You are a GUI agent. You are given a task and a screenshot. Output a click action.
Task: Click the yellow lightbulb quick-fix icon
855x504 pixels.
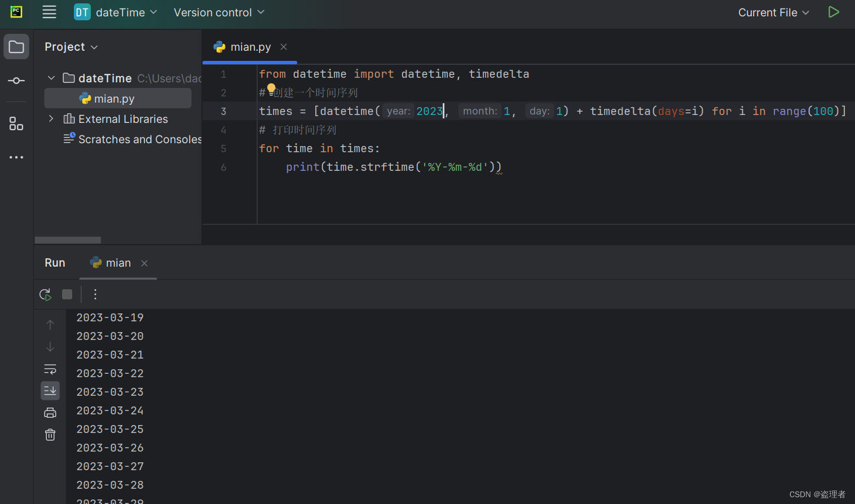click(x=271, y=89)
